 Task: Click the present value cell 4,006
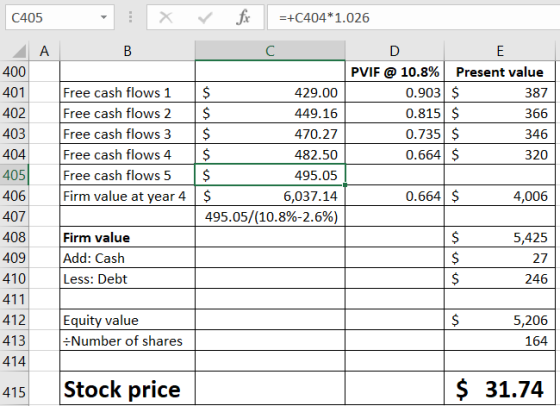500,196
